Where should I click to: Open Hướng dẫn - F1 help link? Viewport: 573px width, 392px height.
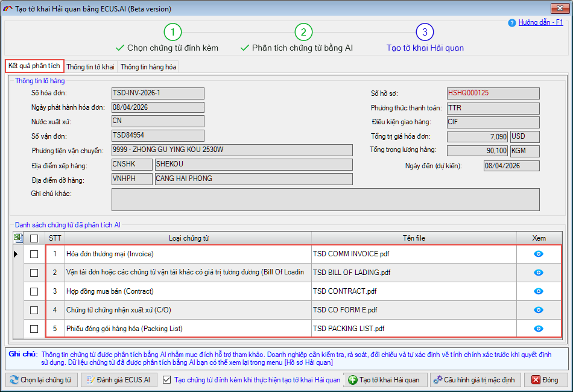tap(540, 22)
